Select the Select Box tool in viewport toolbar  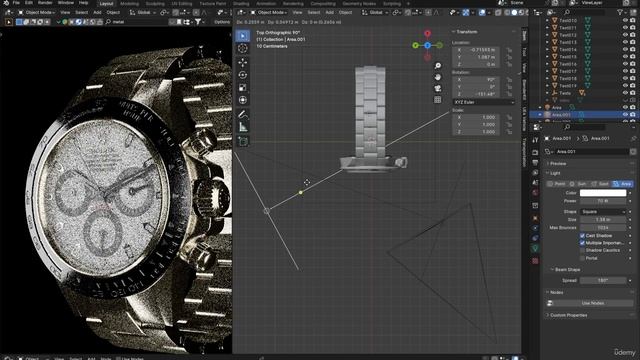coord(242,36)
